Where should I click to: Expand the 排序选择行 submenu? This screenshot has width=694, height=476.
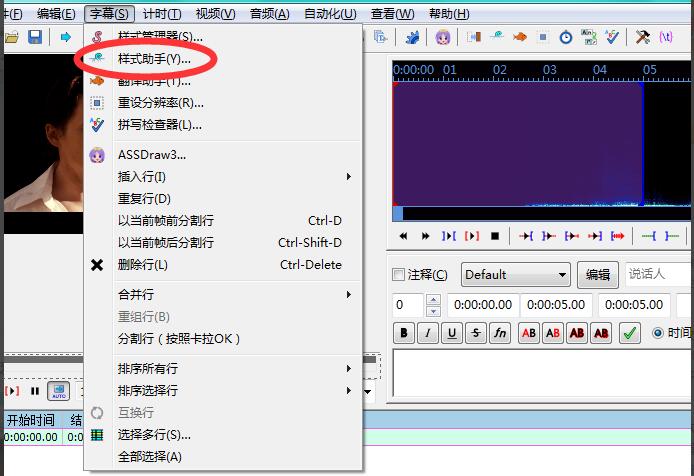tap(224, 391)
